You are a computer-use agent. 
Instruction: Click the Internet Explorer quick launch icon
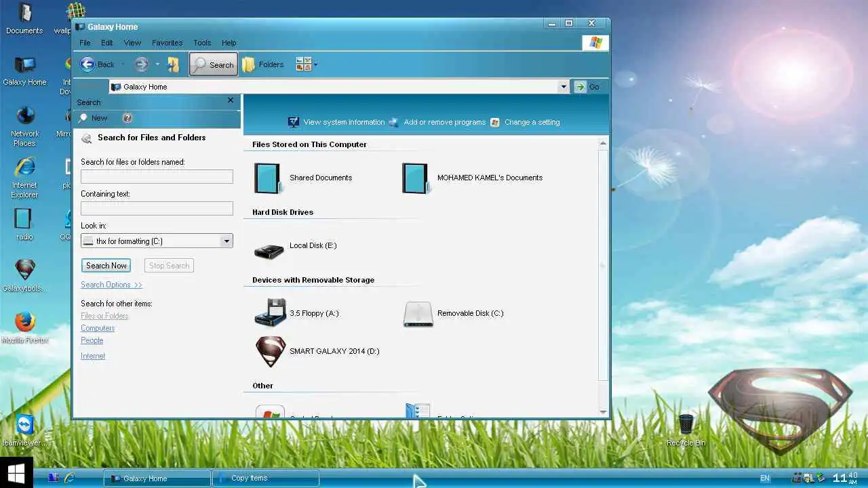69,478
